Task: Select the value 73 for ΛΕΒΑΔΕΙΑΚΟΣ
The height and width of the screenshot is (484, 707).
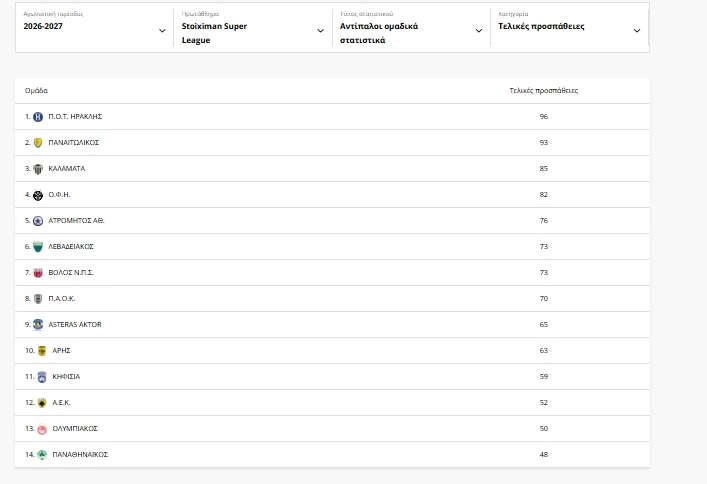Action: pos(544,246)
